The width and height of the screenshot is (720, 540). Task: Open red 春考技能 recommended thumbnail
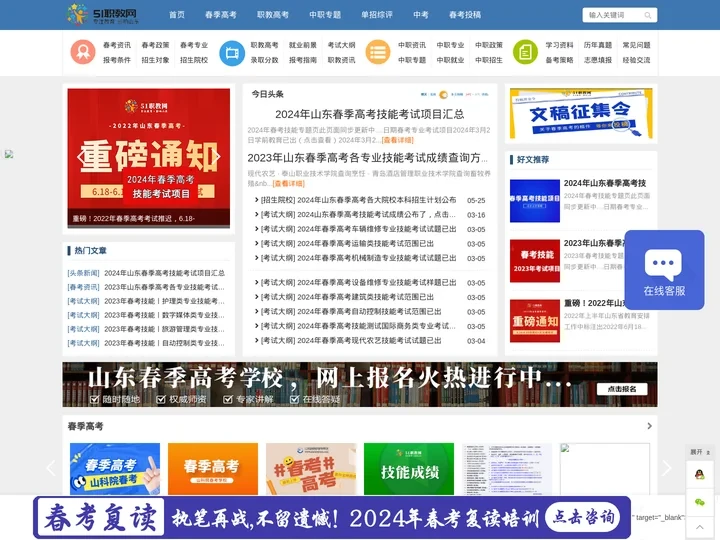tap(534, 261)
